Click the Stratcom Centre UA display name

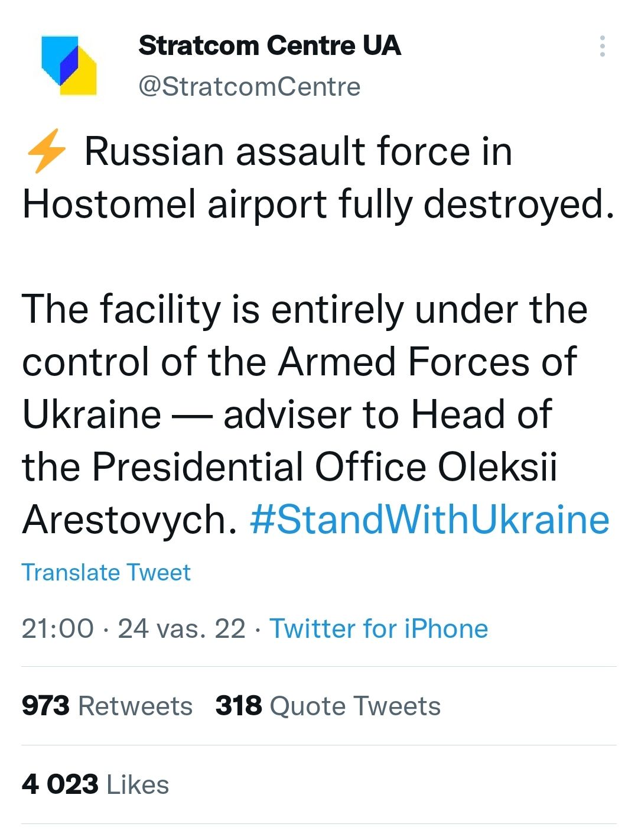tap(269, 46)
